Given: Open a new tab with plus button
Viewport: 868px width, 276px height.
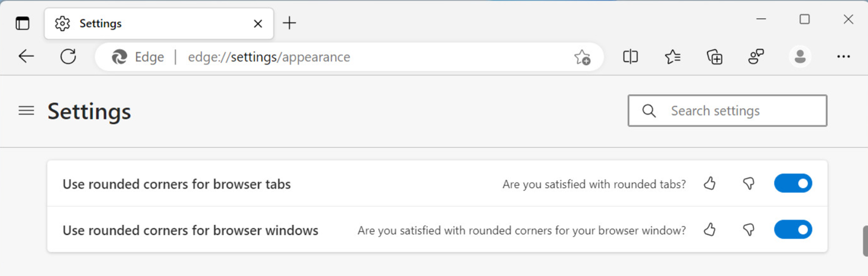Looking at the screenshot, I should [289, 24].
